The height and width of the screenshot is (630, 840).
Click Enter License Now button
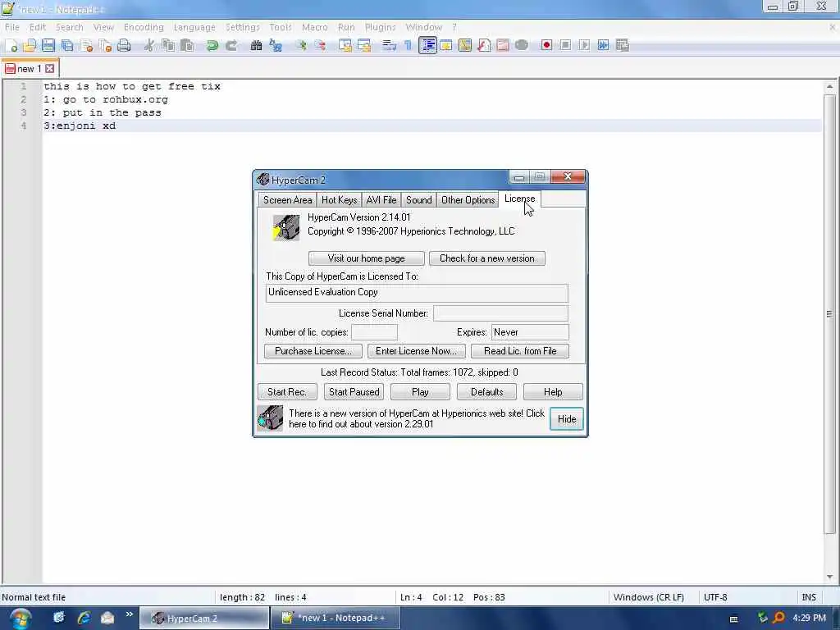pyautogui.click(x=416, y=351)
